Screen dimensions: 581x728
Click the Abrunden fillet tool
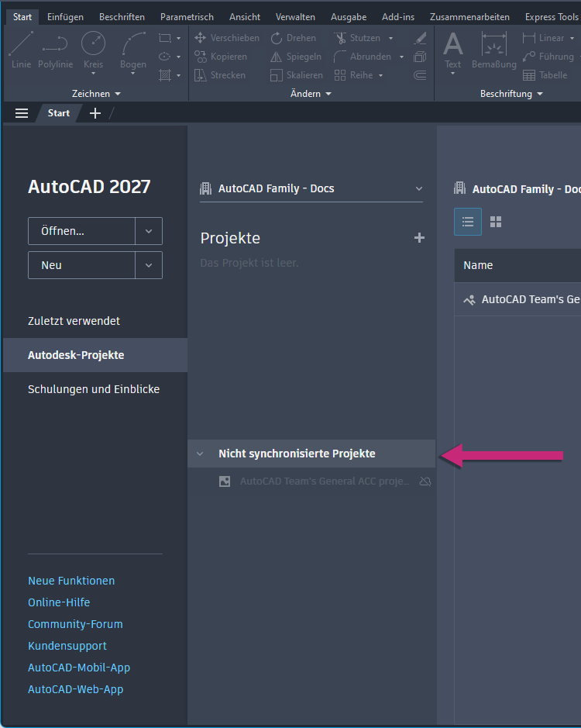[363, 57]
